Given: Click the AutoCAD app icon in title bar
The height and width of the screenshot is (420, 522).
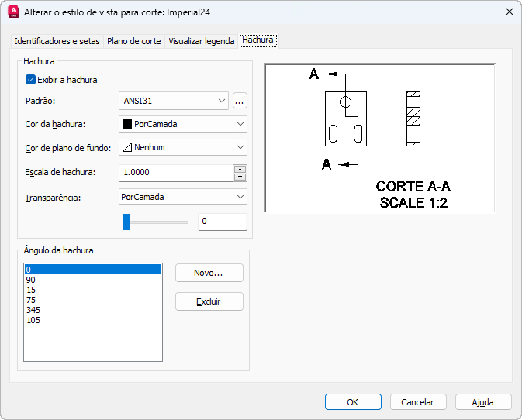Looking at the screenshot, I should 12,12.
